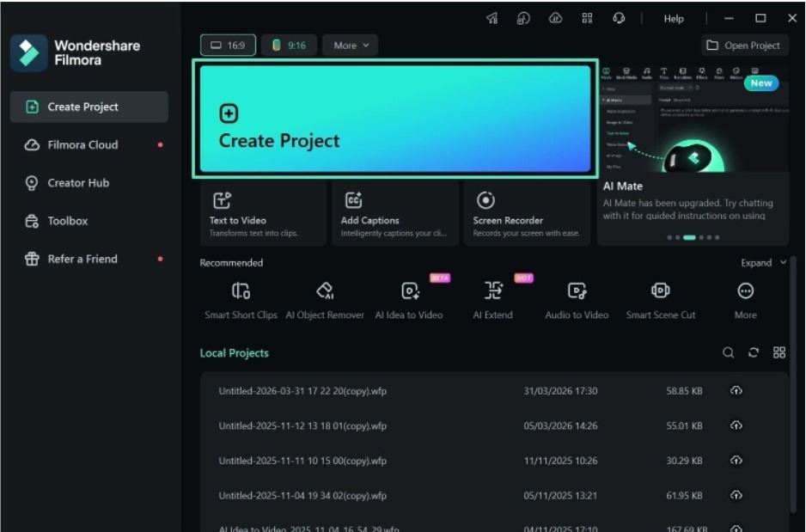Upload the 61.95 KB project to cloud
Screen dimensions: 806x532
pyautogui.click(x=736, y=496)
